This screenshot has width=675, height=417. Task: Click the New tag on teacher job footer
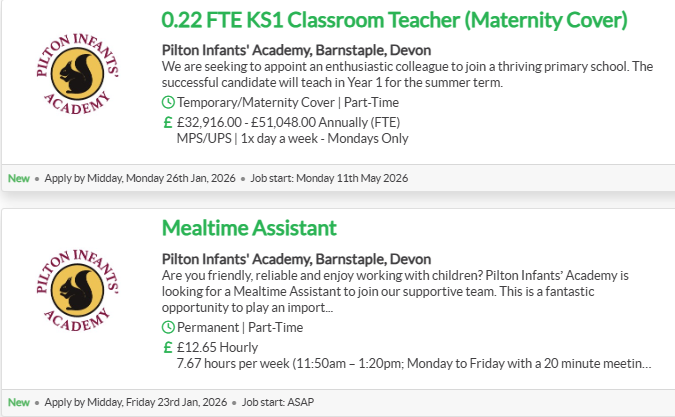point(19,178)
